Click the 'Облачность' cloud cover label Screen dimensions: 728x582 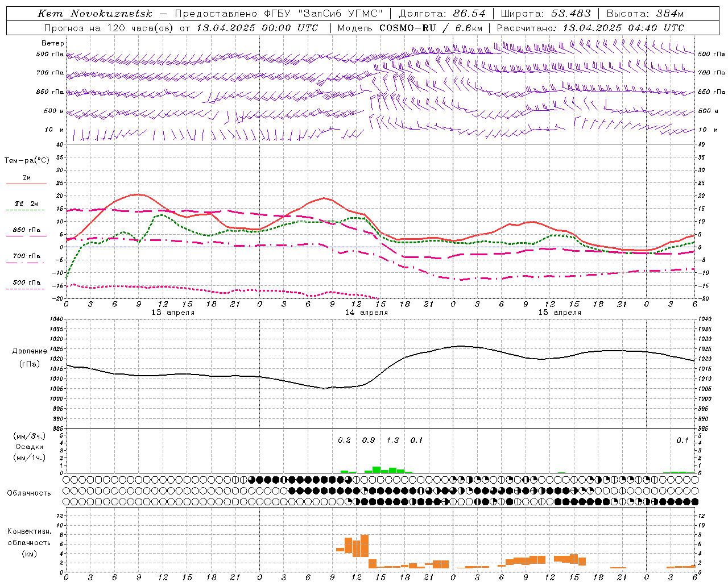coord(29,493)
